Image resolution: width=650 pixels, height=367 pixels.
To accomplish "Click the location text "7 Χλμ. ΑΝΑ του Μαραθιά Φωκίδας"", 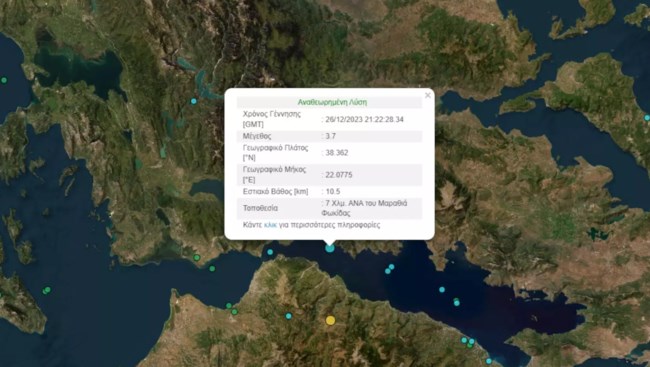I will click(x=364, y=208).
